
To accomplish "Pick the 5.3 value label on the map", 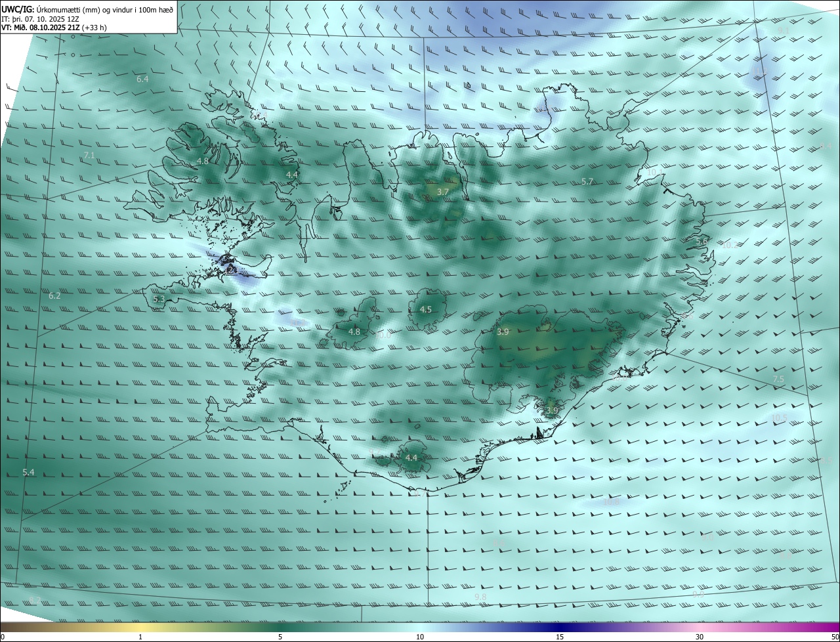I will 159,299.
